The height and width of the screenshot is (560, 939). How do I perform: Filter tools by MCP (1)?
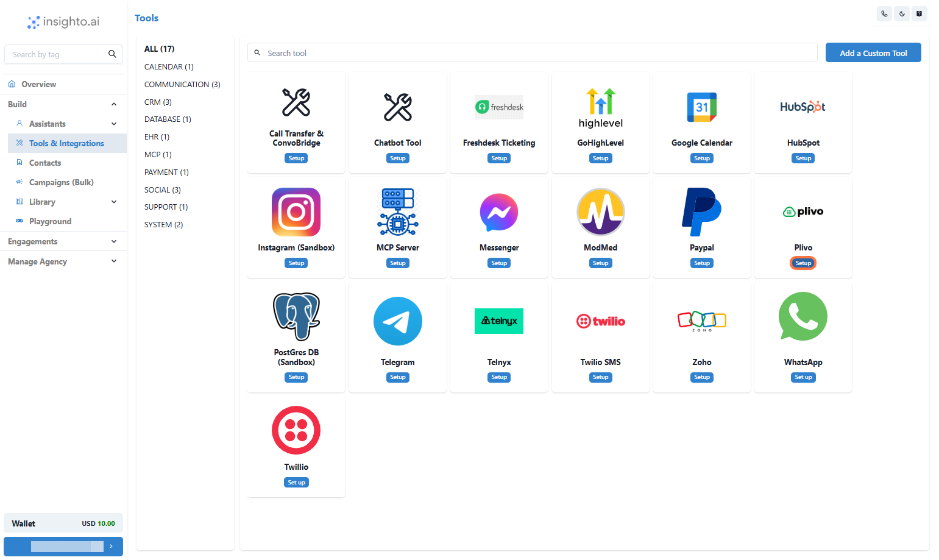tap(158, 154)
